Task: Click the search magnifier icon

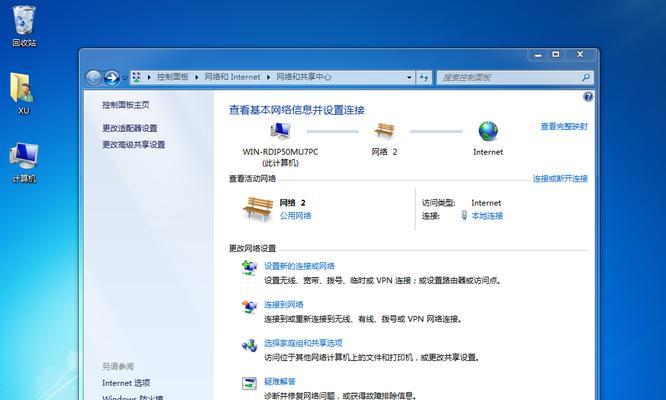Action: (586, 77)
